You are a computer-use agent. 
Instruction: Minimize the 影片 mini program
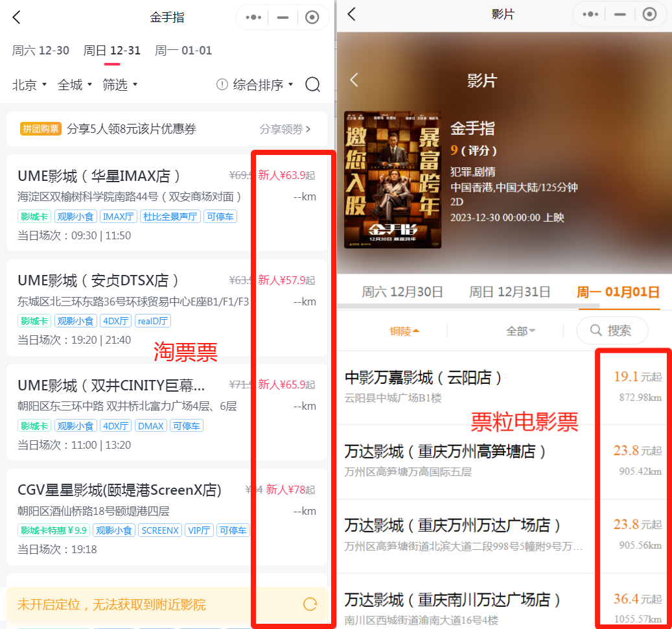pyautogui.click(x=620, y=14)
